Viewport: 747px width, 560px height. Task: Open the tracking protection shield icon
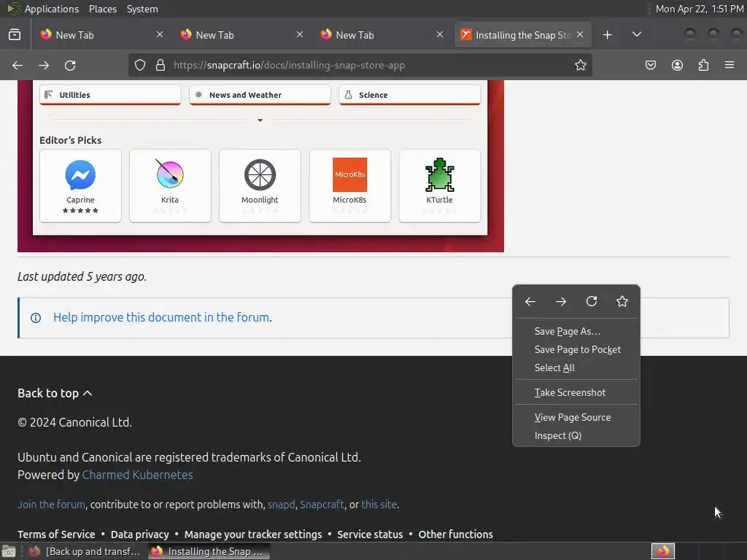tap(139, 65)
